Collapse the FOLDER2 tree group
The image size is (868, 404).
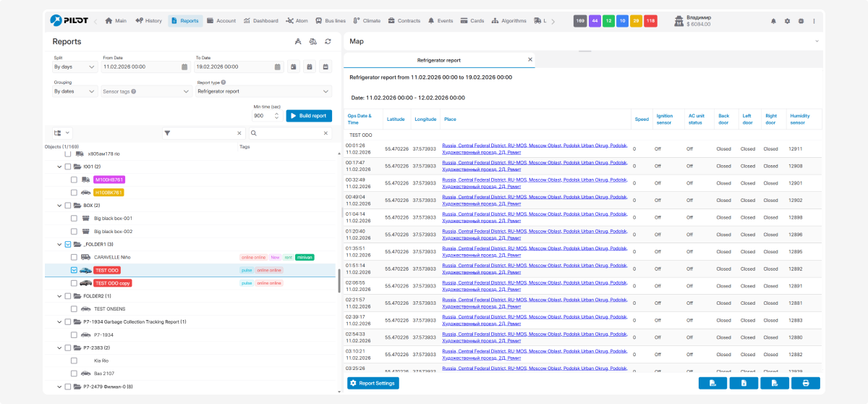(x=59, y=296)
